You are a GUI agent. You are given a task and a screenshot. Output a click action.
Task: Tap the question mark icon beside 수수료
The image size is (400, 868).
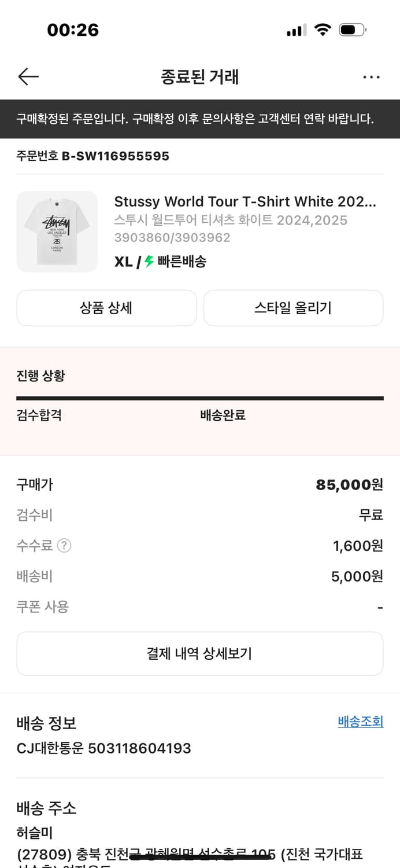(65, 545)
